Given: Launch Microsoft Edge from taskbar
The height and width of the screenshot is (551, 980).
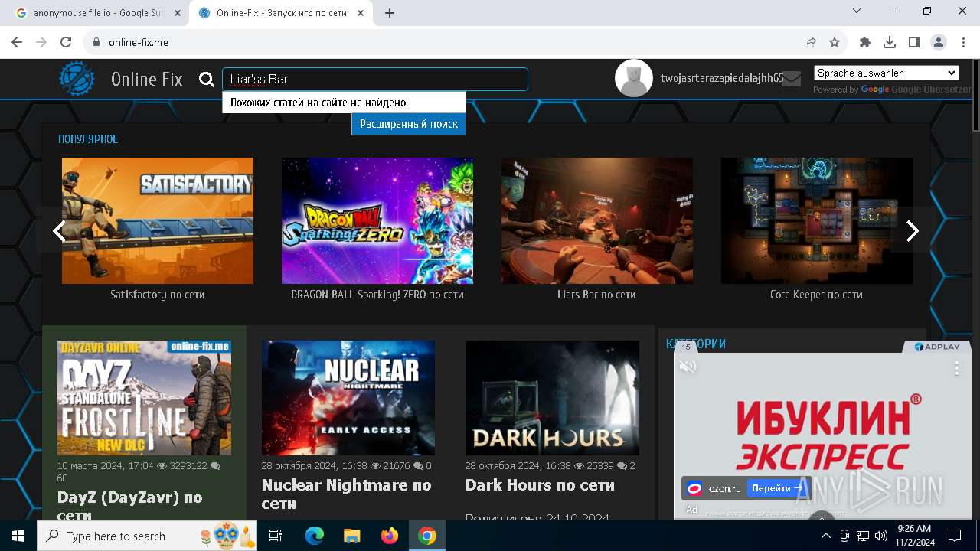Looking at the screenshot, I should tap(315, 536).
